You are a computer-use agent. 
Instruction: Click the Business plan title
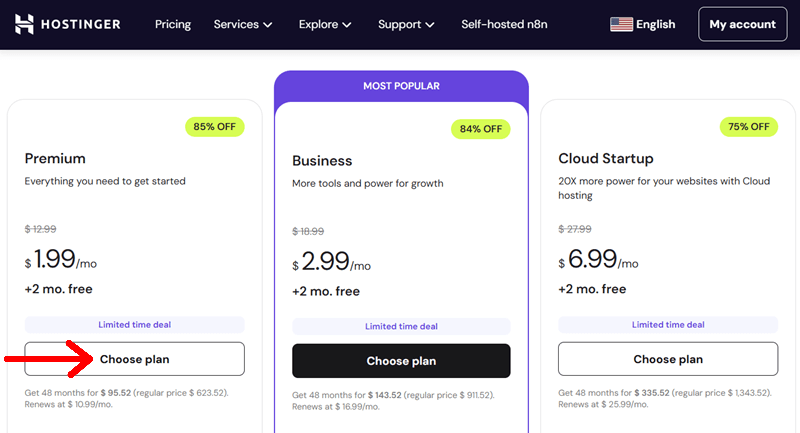[322, 161]
